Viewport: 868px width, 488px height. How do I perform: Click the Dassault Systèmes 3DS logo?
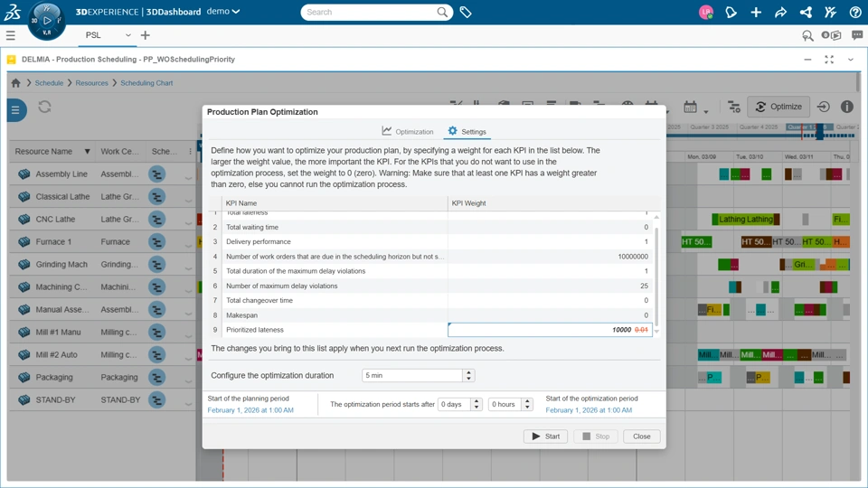(x=12, y=12)
